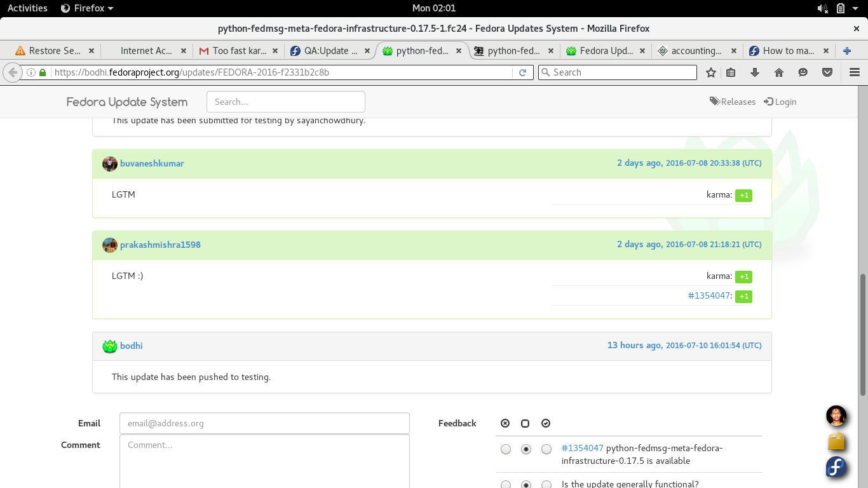Click buvaneshkumar's avatar image
The image size is (868, 488).
110,164
